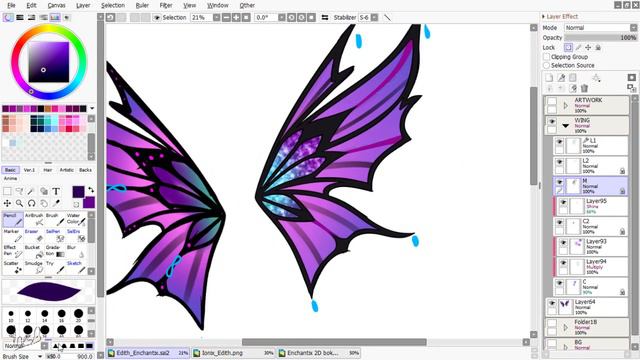The width and height of the screenshot is (640, 360).
Task: Choose the Scatter brush
Action: (13, 267)
